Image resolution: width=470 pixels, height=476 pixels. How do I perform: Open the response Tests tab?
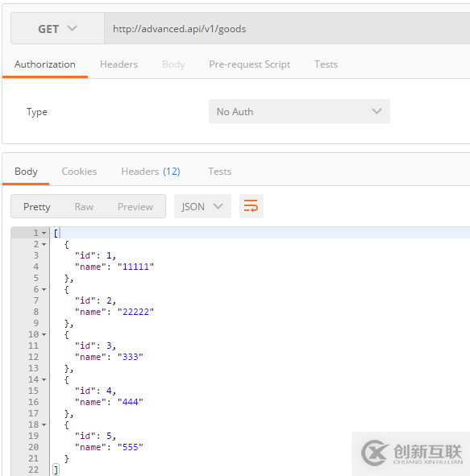[x=219, y=172]
